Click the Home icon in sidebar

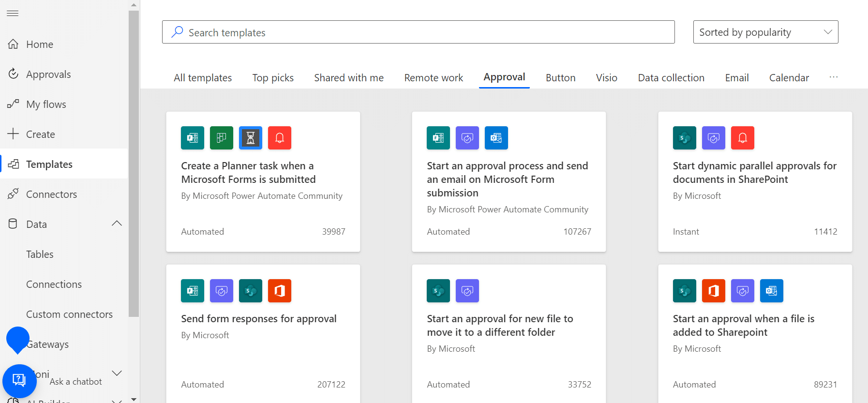[13, 44]
